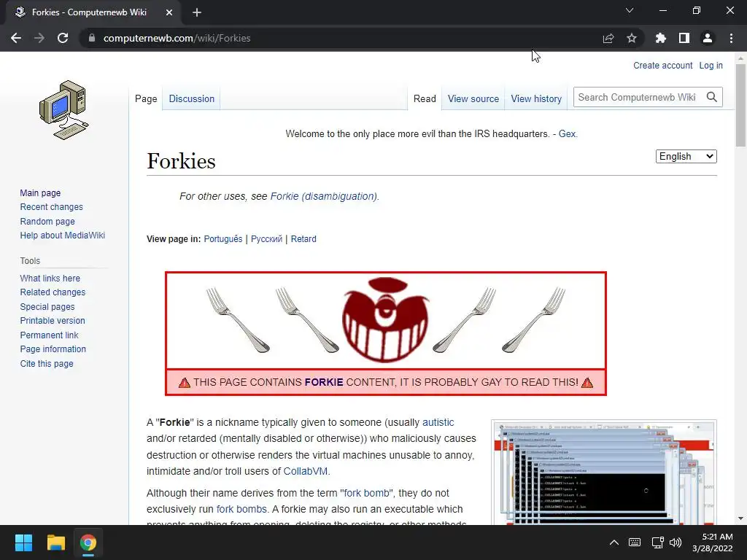Open network status tray icon
Viewport: 747px width, 560px height.
coord(658,542)
